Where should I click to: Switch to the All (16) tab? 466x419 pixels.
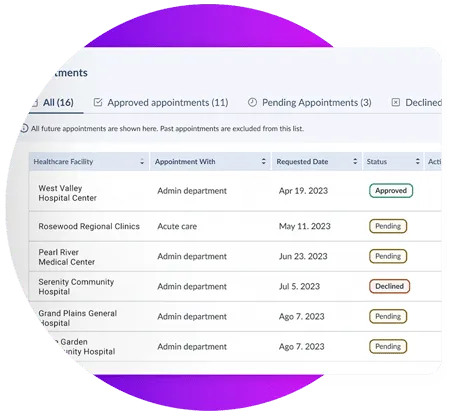point(57,103)
